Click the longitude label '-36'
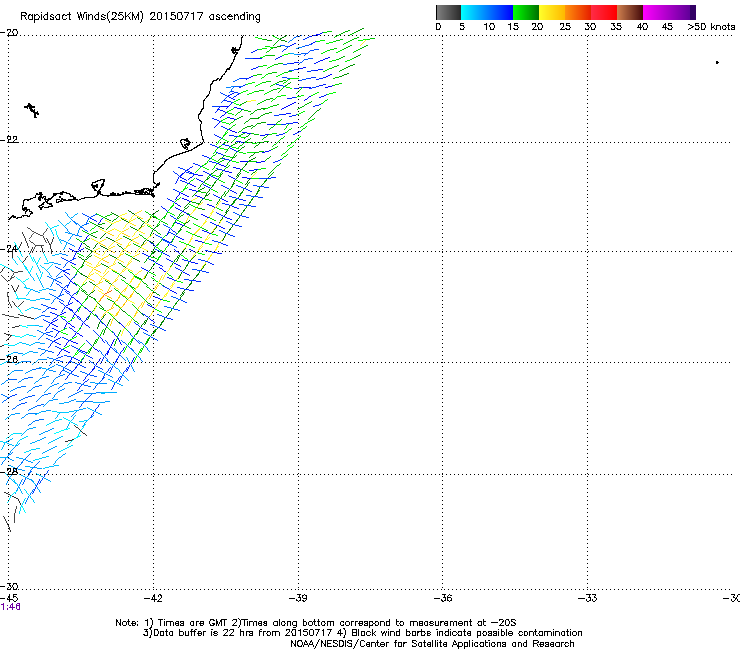This screenshot has width=740, height=650. click(443, 598)
